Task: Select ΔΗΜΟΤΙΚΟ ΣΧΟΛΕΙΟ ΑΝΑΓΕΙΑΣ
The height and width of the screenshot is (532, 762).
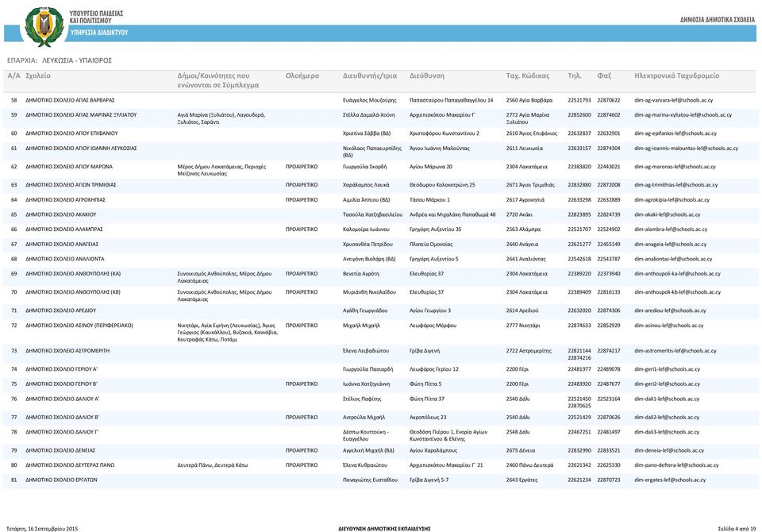Action: tap(62, 244)
